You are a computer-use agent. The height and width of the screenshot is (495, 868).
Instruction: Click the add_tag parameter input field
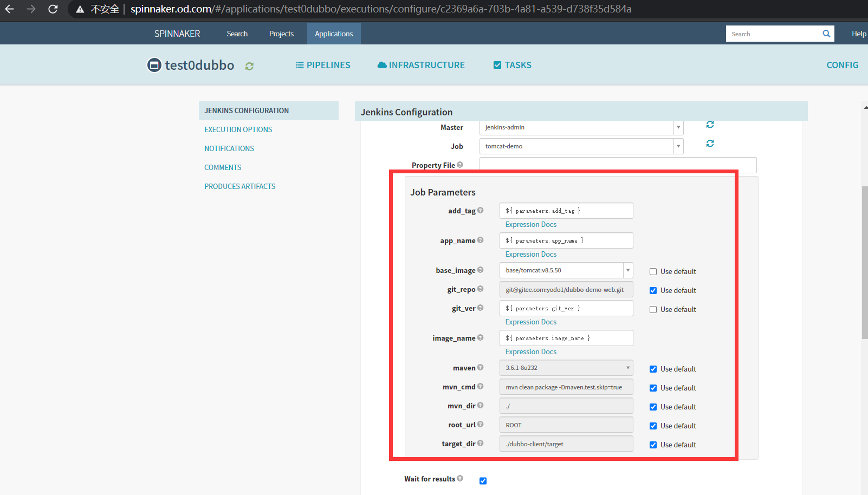(x=566, y=211)
